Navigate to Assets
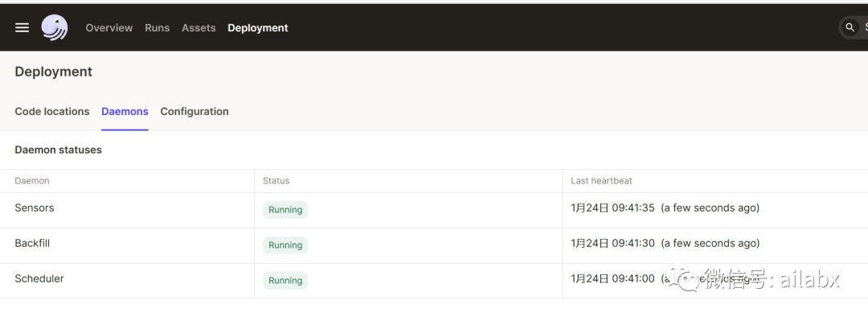This screenshot has width=868, height=317. (199, 27)
